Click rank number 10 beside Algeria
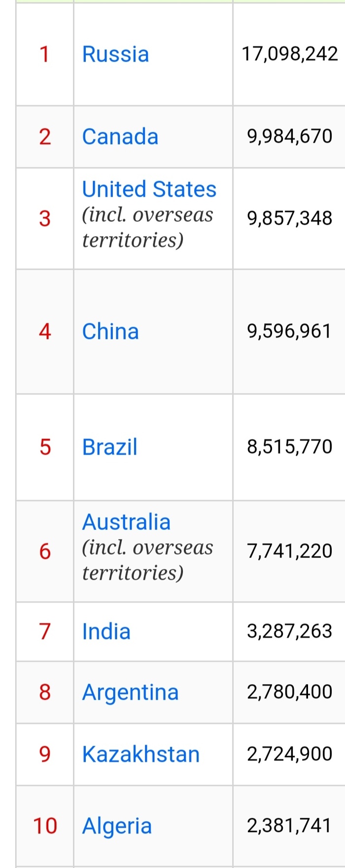This screenshot has height=868, width=345. pos(45,826)
